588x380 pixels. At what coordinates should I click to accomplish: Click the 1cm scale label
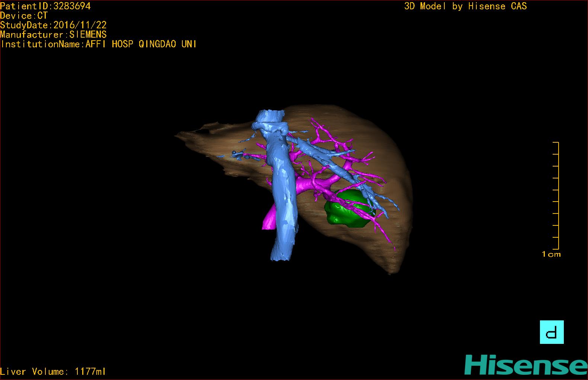(x=551, y=254)
